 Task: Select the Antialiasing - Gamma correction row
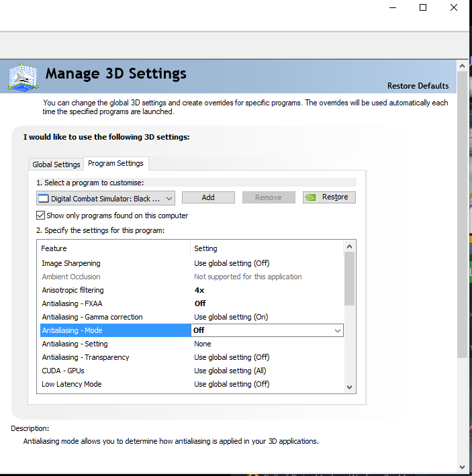(191, 317)
